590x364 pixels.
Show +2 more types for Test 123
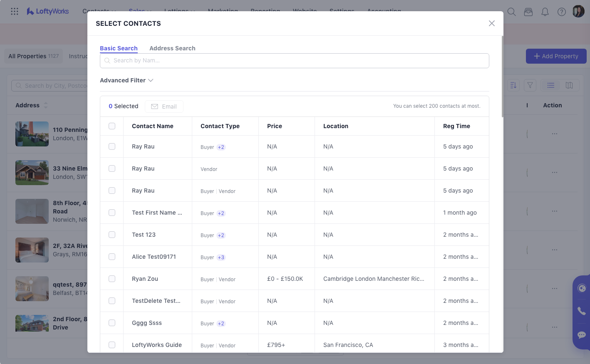point(221,235)
